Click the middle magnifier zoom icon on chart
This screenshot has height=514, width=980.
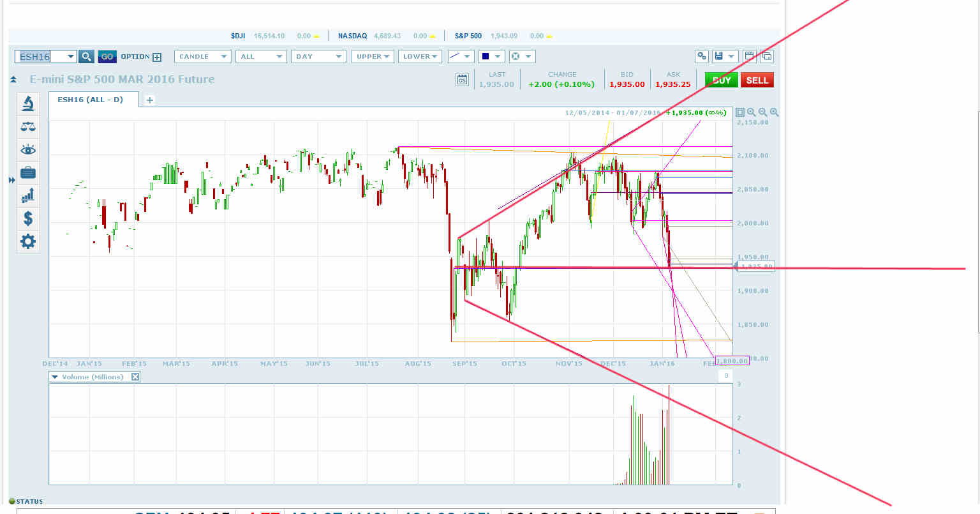[x=763, y=112]
